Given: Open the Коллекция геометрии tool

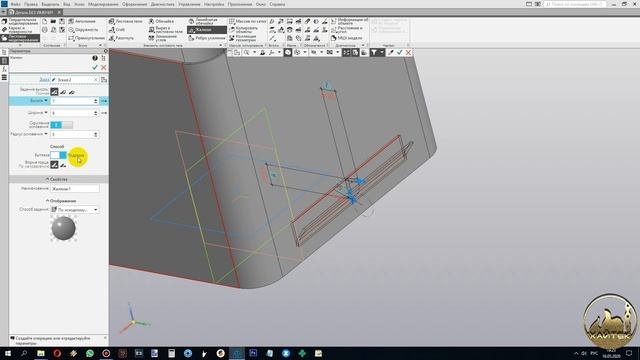Looking at the screenshot, I should (x=242, y=38).
